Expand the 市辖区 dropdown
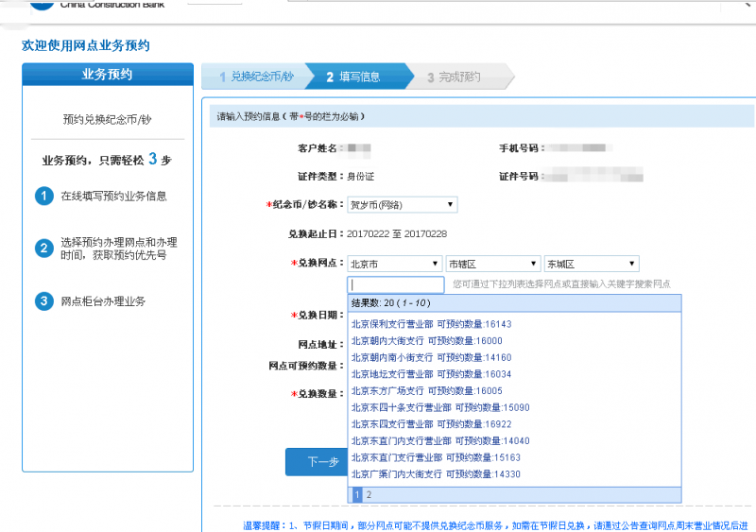Image resolution: width=756 pixels, height=532 pixels. coord(492,264)
